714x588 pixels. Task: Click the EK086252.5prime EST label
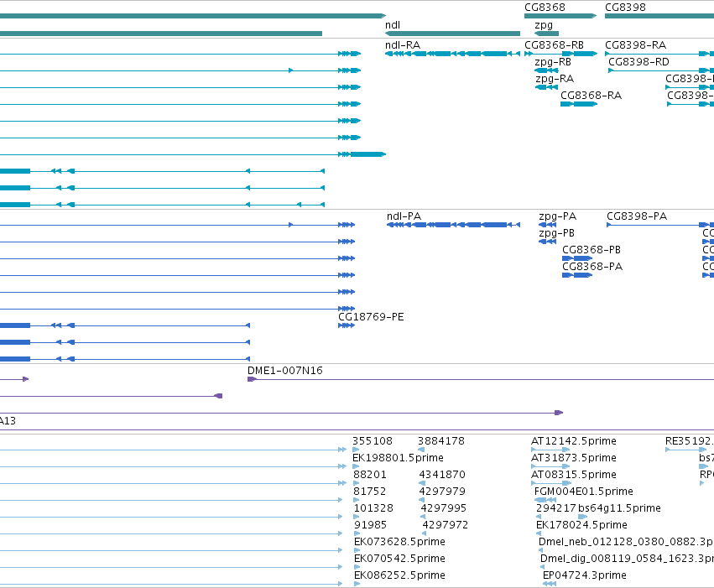[400, 575]
